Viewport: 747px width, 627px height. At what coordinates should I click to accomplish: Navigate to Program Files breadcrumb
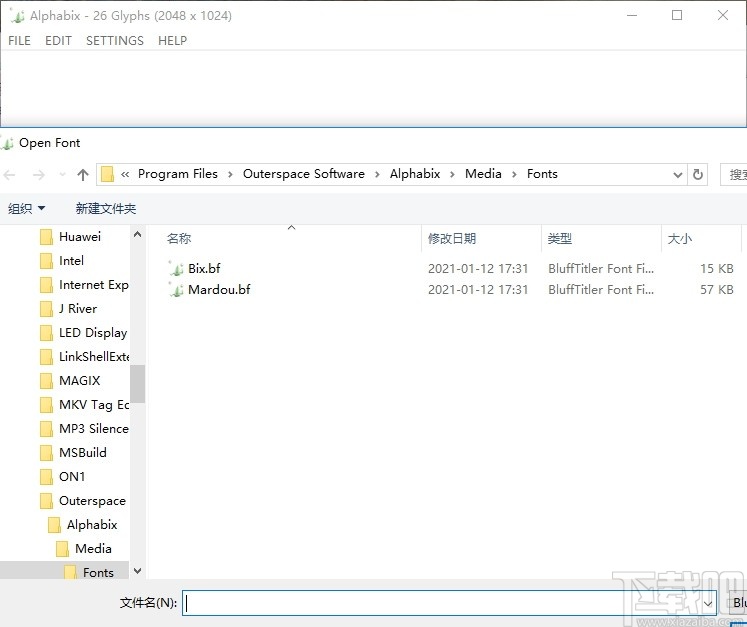[178, 174]
